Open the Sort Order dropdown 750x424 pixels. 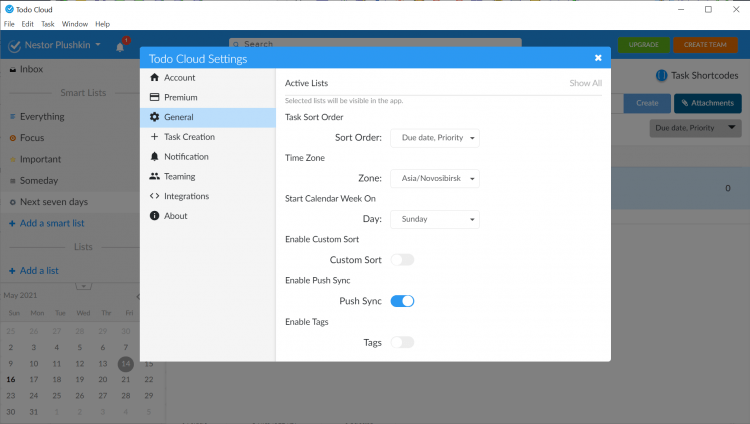(x=435, y=138)
